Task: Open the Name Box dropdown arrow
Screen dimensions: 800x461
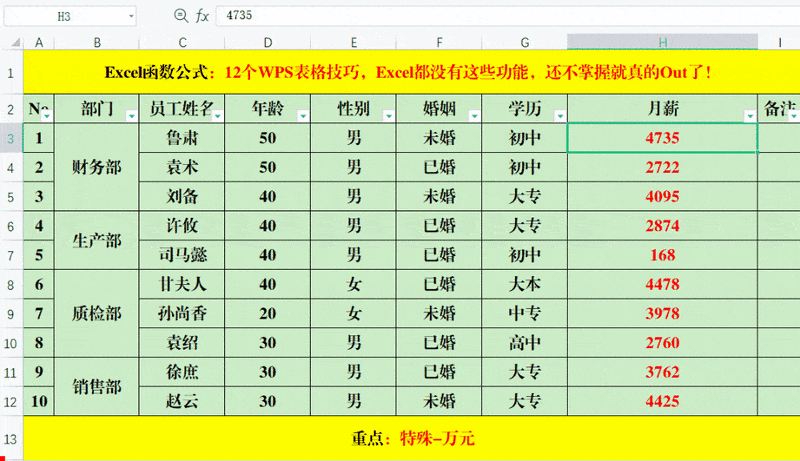Action: (131, 16)
